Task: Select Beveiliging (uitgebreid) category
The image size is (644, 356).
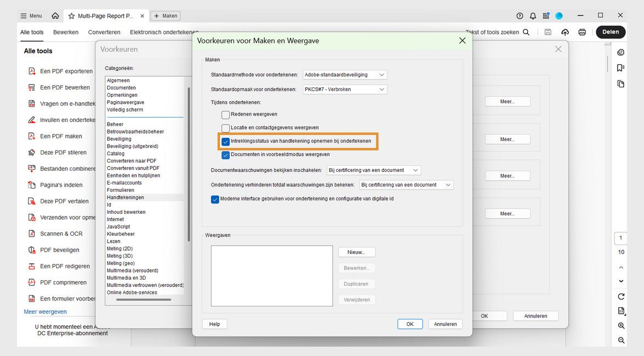Action: pyautogui.click(x=132, y=146)
